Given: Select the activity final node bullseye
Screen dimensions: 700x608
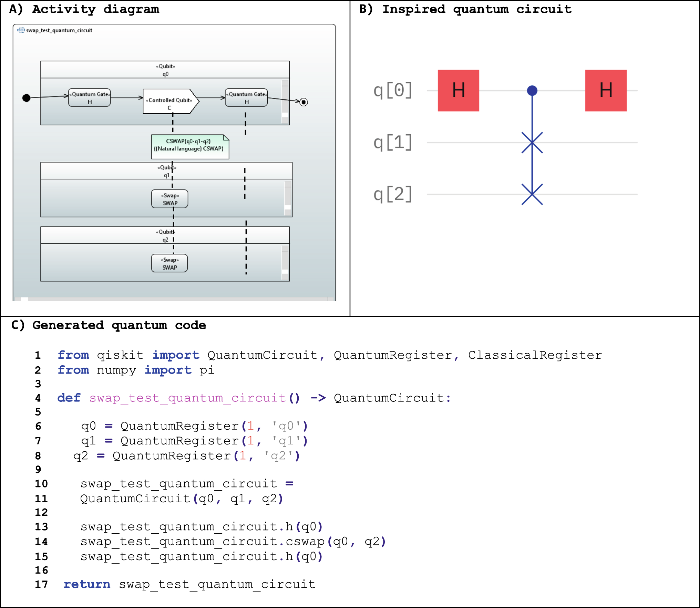Looking at the screenshot, I should tap(303, 102).
